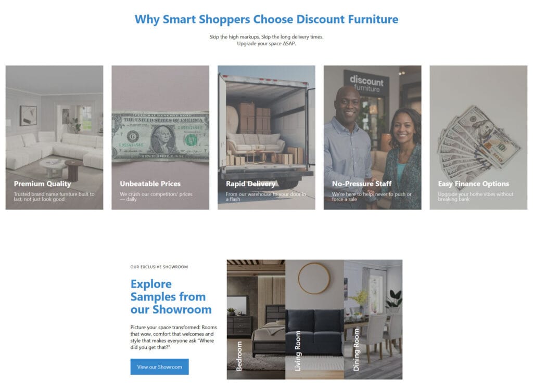Select the No-Pressure Staff card
This screenshot has width=533, height=392.
[372, 137]
